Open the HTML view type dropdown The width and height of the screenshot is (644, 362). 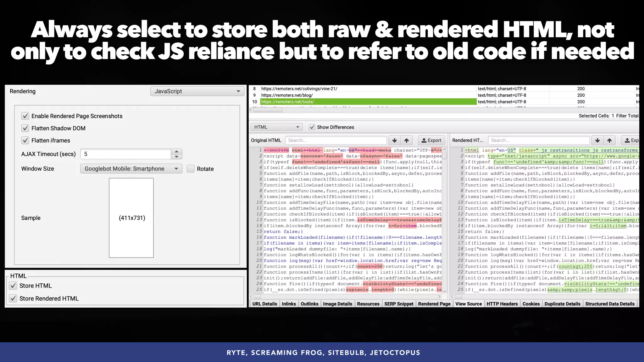tap(277, 127)
